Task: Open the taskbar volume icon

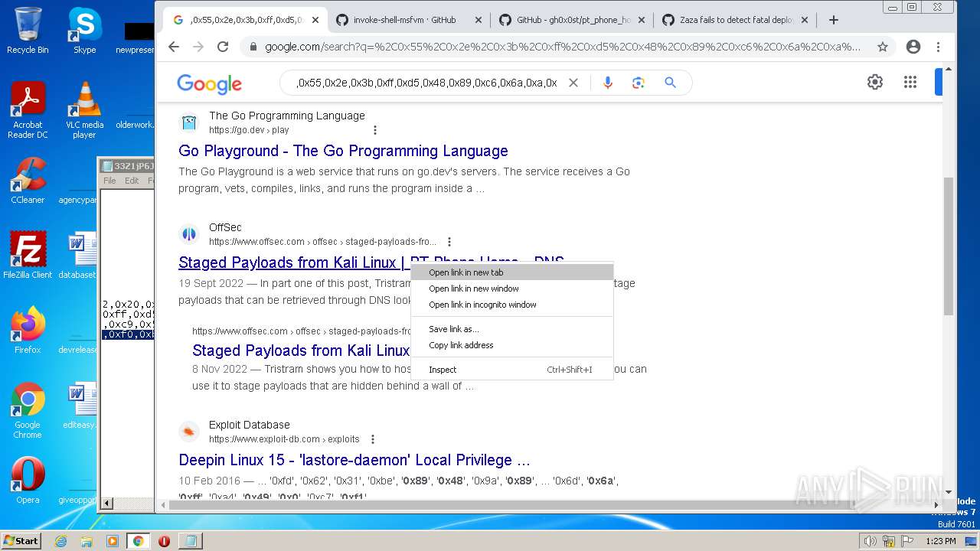Action: [870, 541]
